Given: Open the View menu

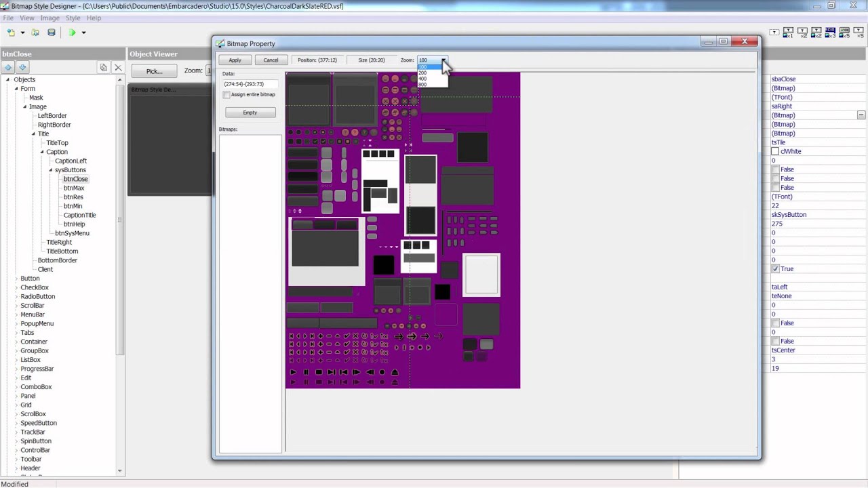Looking at the screenshot, I should pos(27,18).
